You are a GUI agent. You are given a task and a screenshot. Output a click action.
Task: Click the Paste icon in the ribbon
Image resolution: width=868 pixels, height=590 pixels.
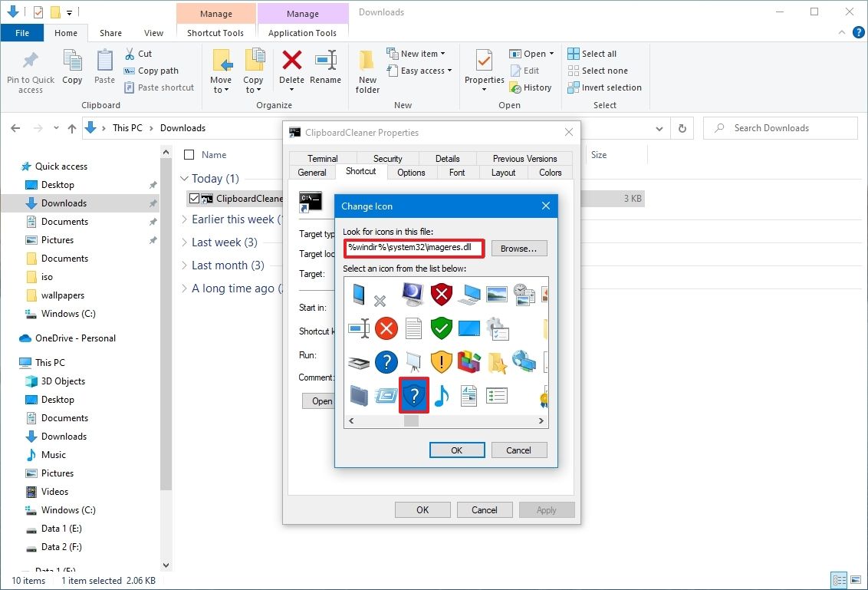(104, 68)
